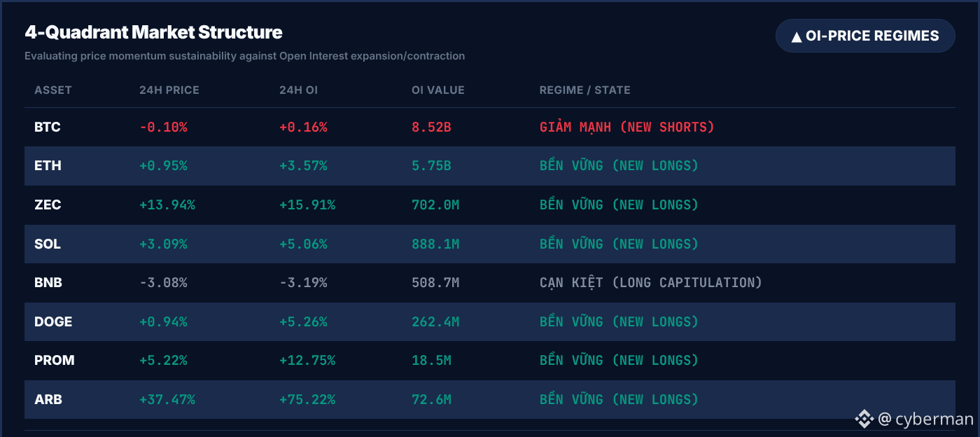The image size is (980, 437).
Task: Click the triangle icon in OI-PRICE REGIMES
Action: coord(797,37)
